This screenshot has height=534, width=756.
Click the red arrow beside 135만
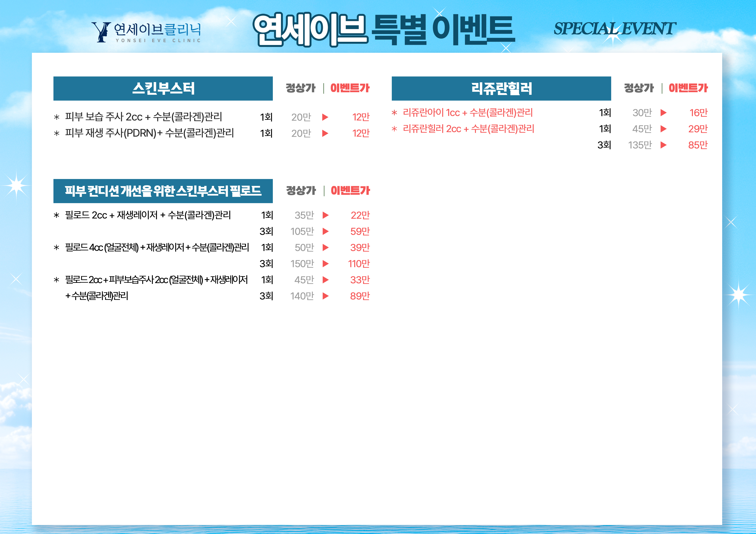tap(664, 145)
